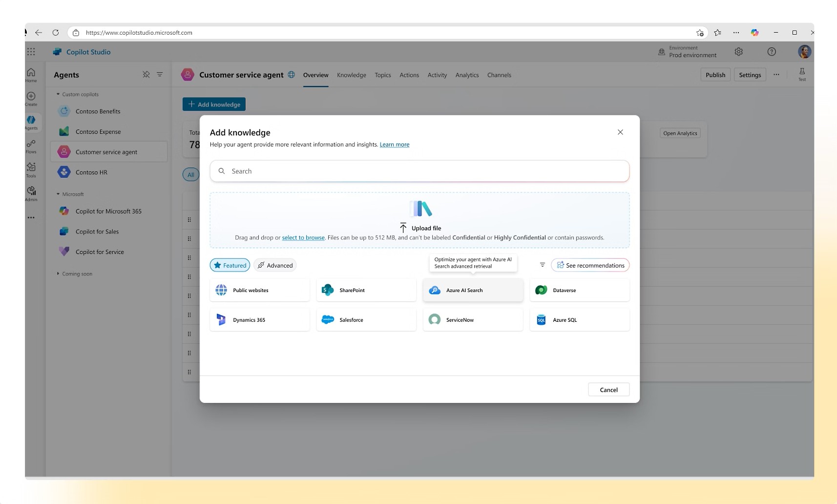
Task: Click the Cancel button
Action: [x=608, y=390]
